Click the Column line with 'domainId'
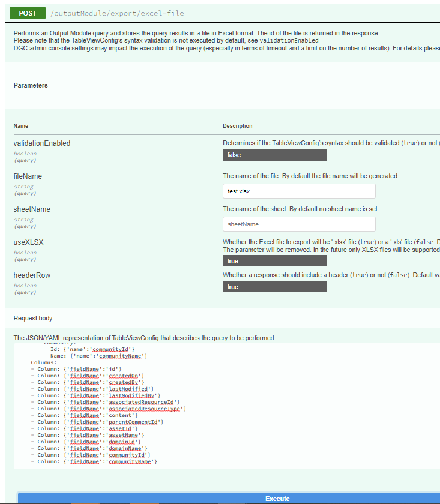Image resolution: width=440 pixels, height=504 pixels. click(86, 442)
